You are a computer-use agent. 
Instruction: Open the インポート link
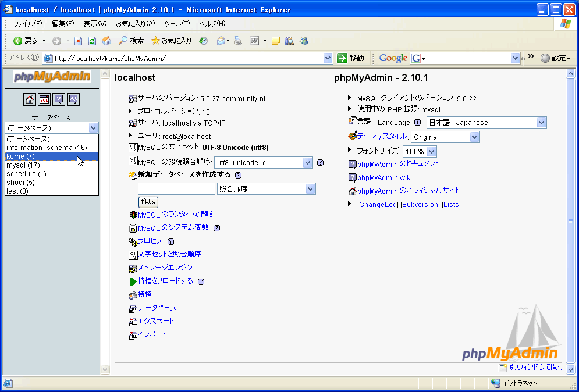(x=152, y=334)
